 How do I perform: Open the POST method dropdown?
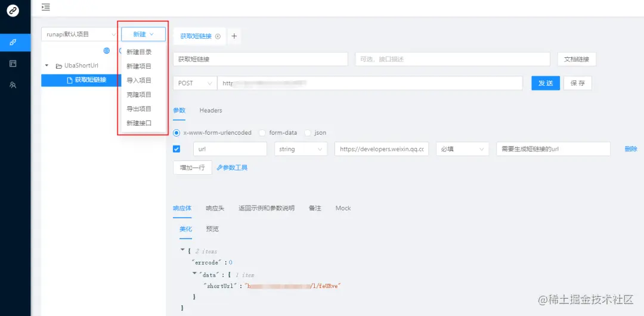[x=195, y=83]
